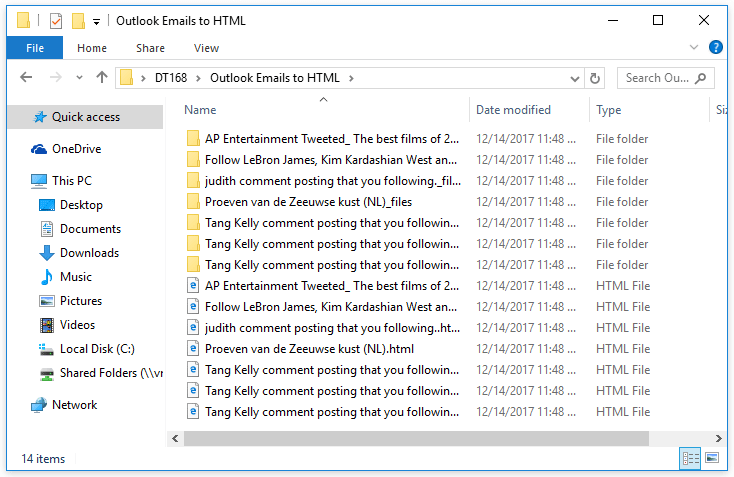Click the Network icon in sidebar
Viewport: 734px width, 477px height.
point(39,405)
